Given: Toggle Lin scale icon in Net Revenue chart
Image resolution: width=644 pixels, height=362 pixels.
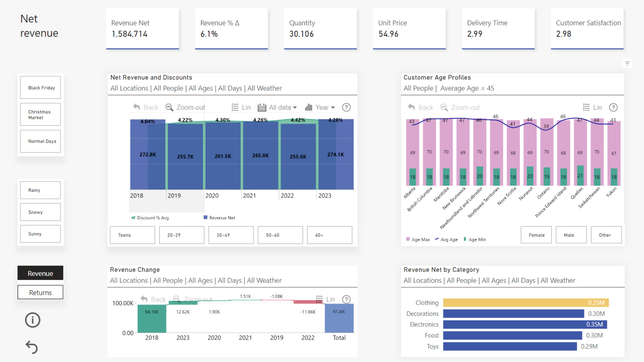Looking at the screenshot, I should tap(235, 107).
